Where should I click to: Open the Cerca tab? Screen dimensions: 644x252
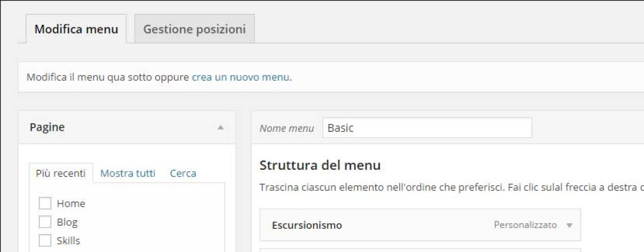point(183,173)
